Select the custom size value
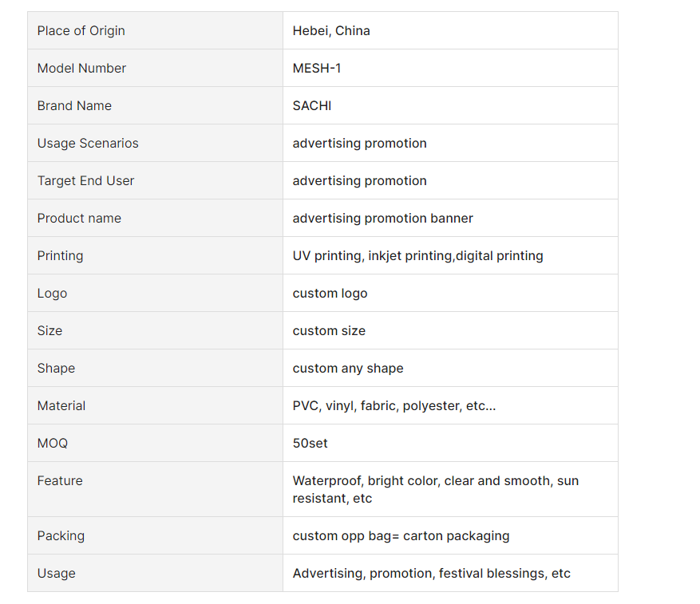Screen dimensions: 700x604 click(329, 331)
